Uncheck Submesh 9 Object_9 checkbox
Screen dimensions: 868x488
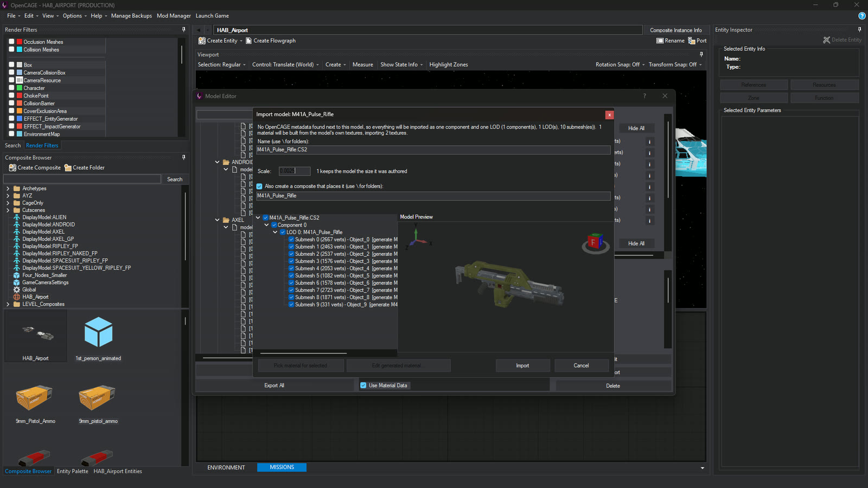click(x=291, y=304)
